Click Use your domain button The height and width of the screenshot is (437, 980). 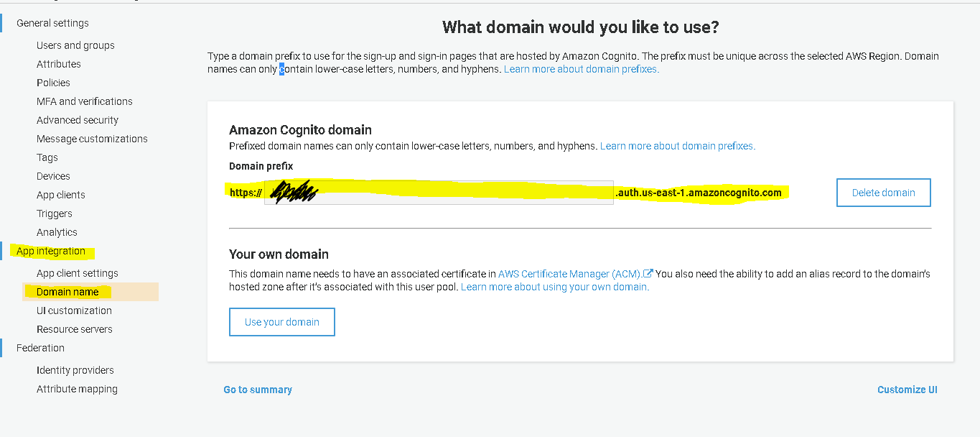point(282,322)
